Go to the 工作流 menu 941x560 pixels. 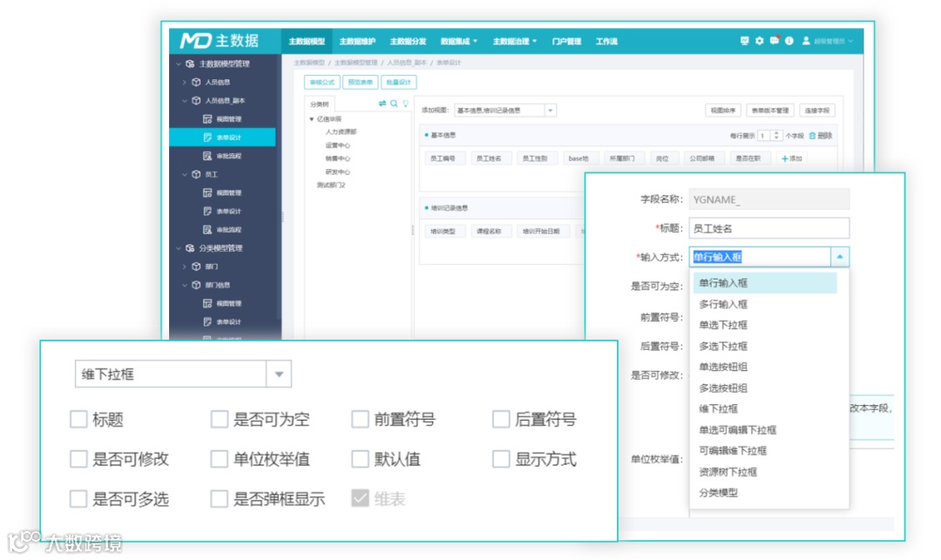pyautogui.click(x=606, y=42)
